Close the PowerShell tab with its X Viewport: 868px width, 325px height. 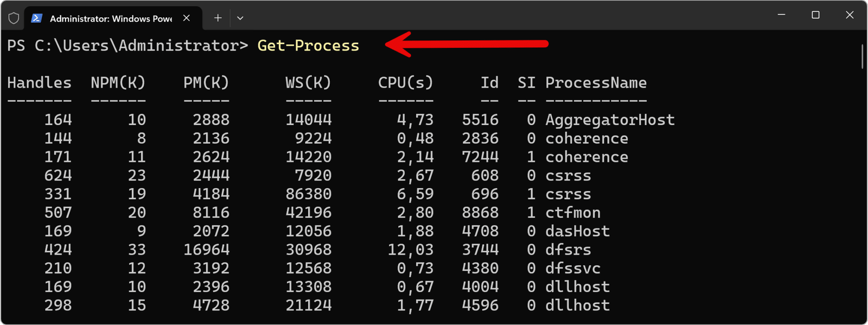(187, 17)
